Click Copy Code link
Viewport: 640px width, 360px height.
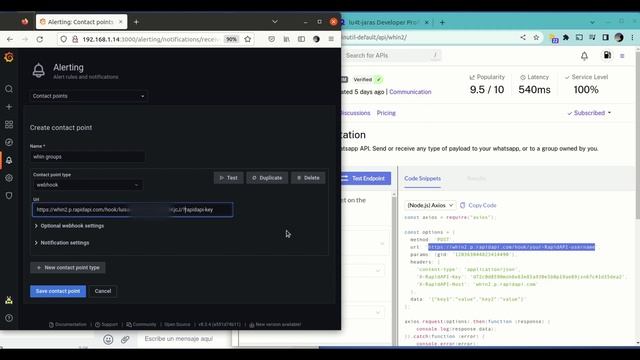click(478, 205)
